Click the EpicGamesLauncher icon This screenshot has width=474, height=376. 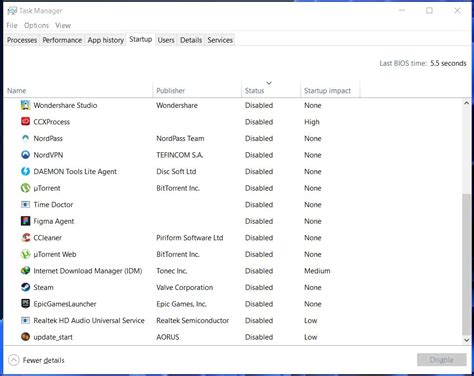25,304
